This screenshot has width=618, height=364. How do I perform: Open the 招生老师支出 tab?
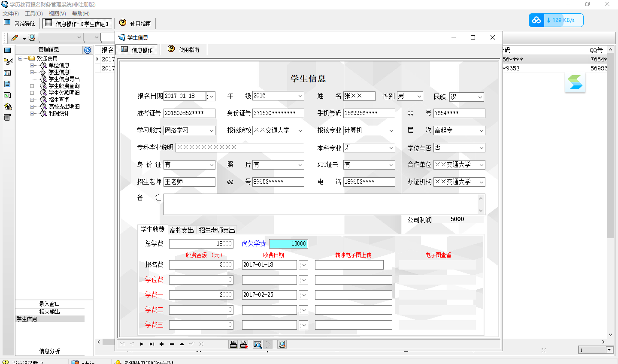point(217,230)
